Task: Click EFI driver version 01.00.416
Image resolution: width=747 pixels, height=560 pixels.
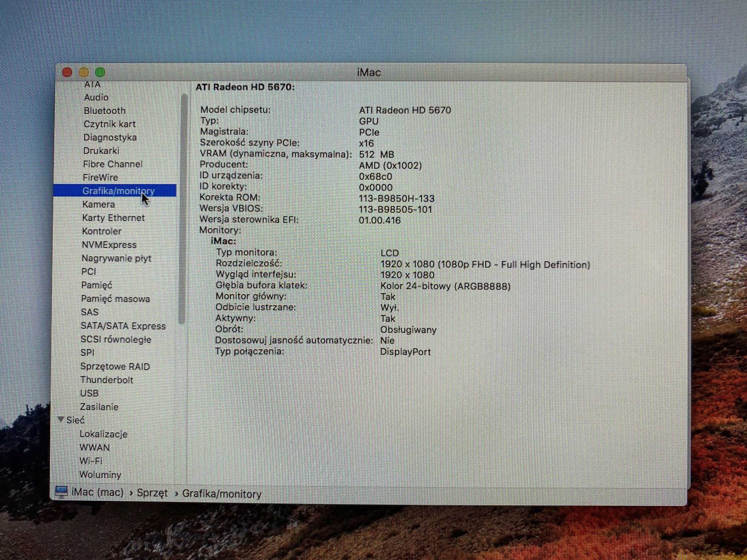Action: point(380,220)
